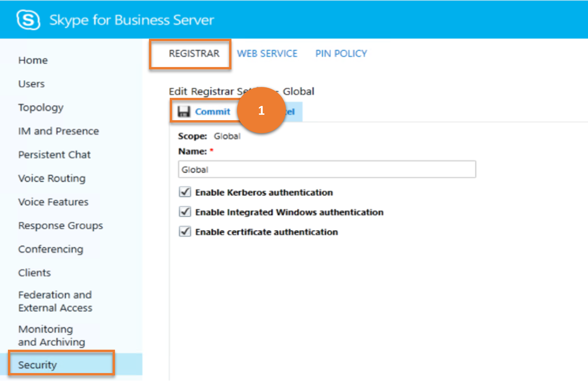Toggle Enable certificate authentication checkbox
This screenshot has height=381, width=588.
pyautogui.click(x=185, y=232)
